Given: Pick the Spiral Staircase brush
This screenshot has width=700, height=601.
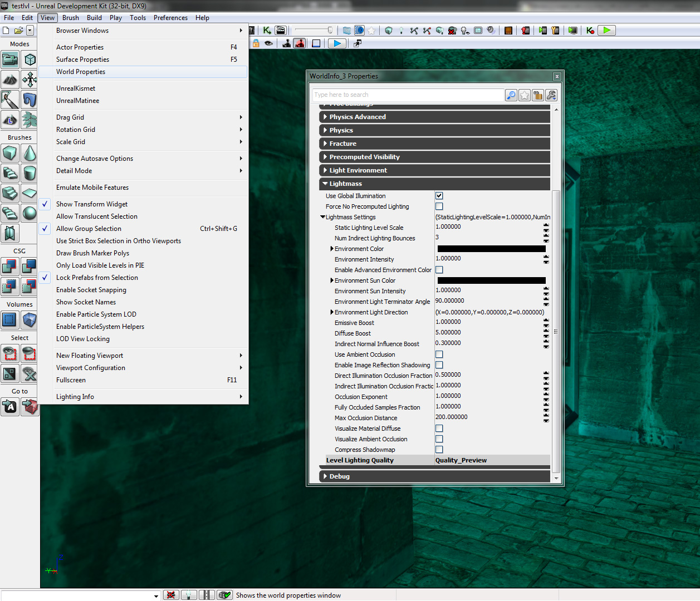Looking at the screenshot, I should click(10, 213).
